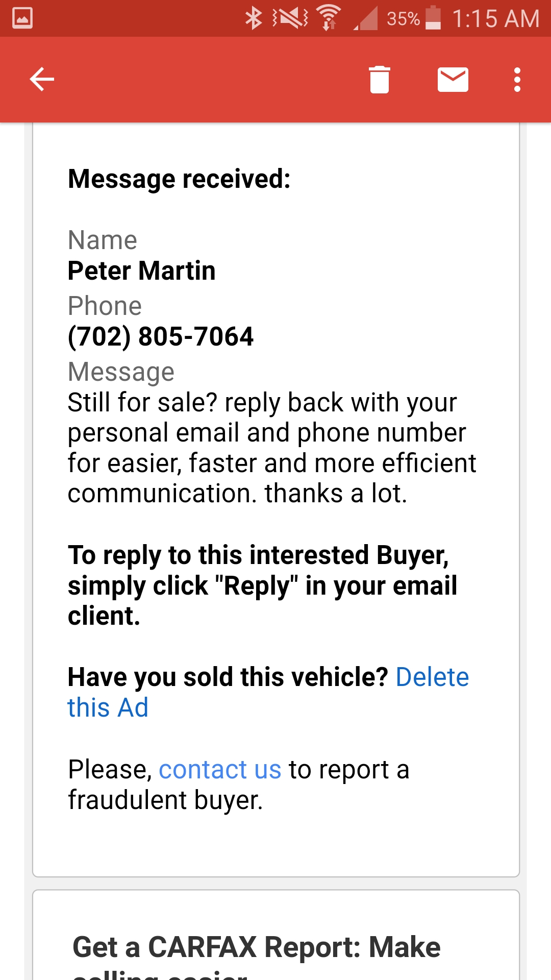Mark email as unread envelope icon
Image resolution: width=551 pixels, height=980 pixels.
453,80
